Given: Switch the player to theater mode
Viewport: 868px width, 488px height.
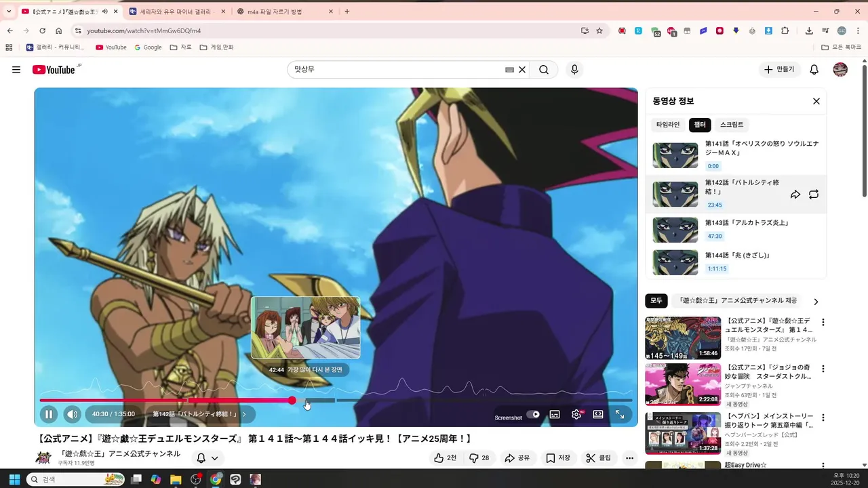Looking at the screenshot, I should point(598,414).
